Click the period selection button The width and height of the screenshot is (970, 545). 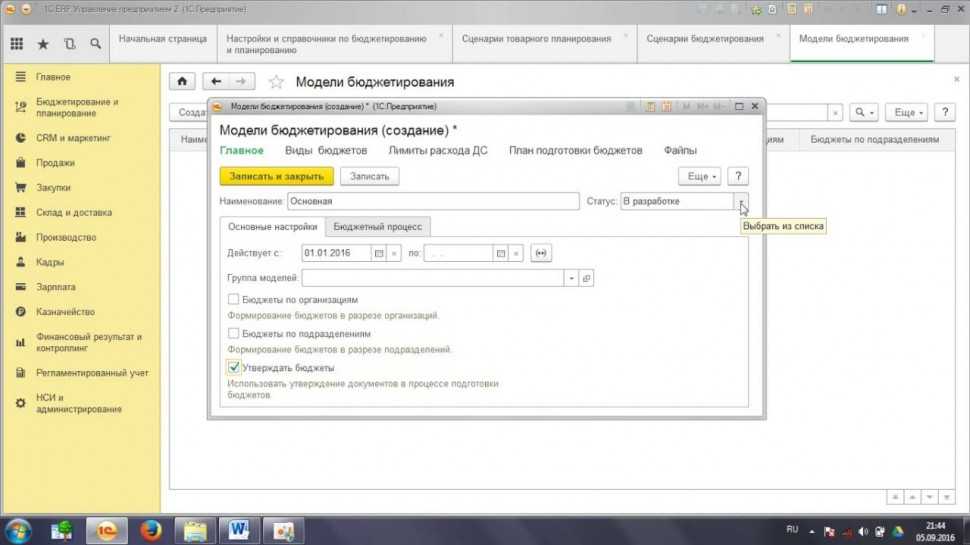(541, 253)
